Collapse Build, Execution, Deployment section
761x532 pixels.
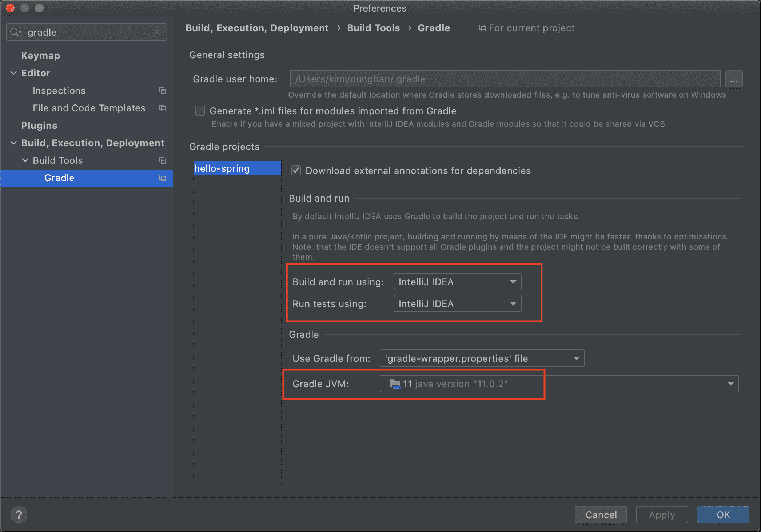coord(13,143)
